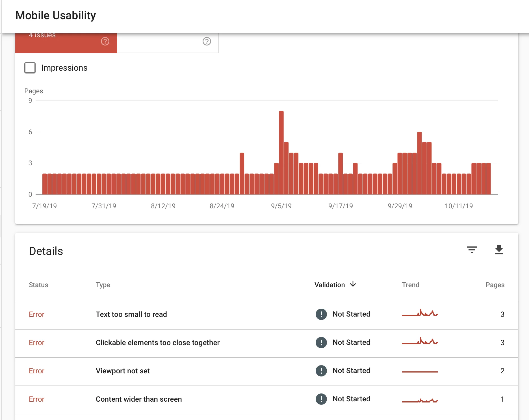Screen dimensions: 529x420
Task: Download the details table via export icon
Action: pos(499,250)
